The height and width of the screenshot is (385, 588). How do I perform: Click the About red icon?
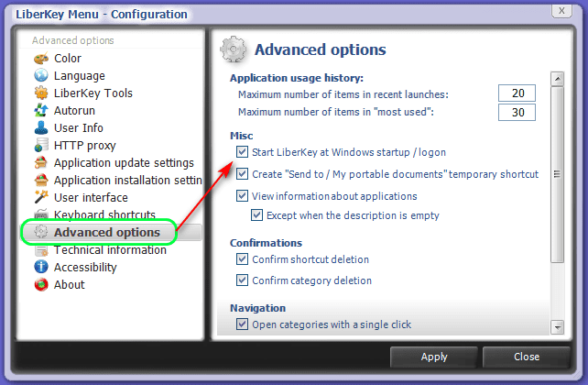point(41,284)
